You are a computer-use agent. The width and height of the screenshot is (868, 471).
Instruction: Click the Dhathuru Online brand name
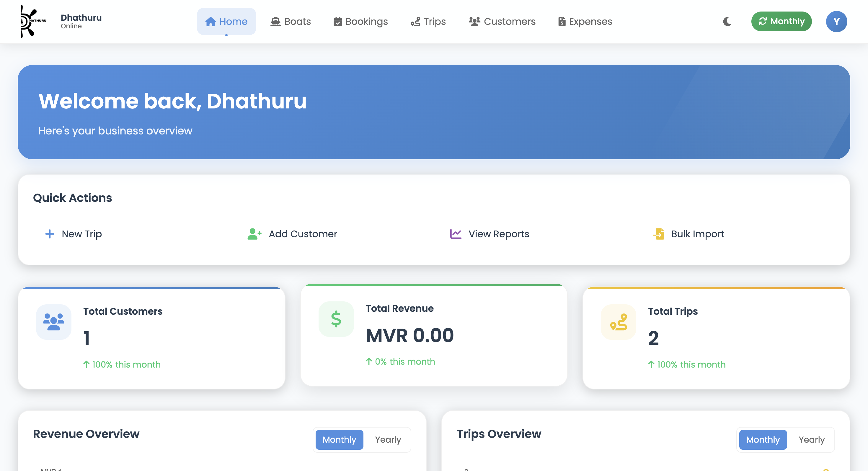tap(81, 21)
